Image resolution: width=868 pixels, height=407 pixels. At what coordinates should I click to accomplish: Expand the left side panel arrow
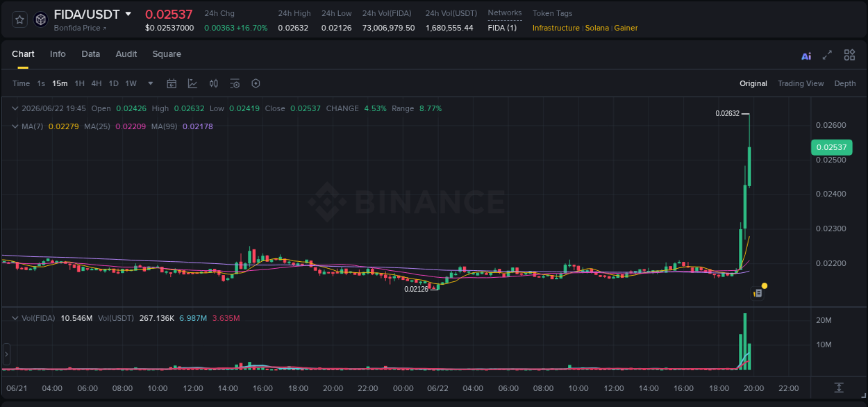point(6,354)
